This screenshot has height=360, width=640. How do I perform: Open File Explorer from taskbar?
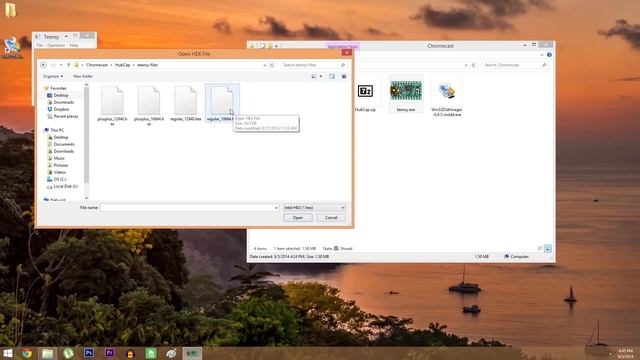(x=47, y=353)
